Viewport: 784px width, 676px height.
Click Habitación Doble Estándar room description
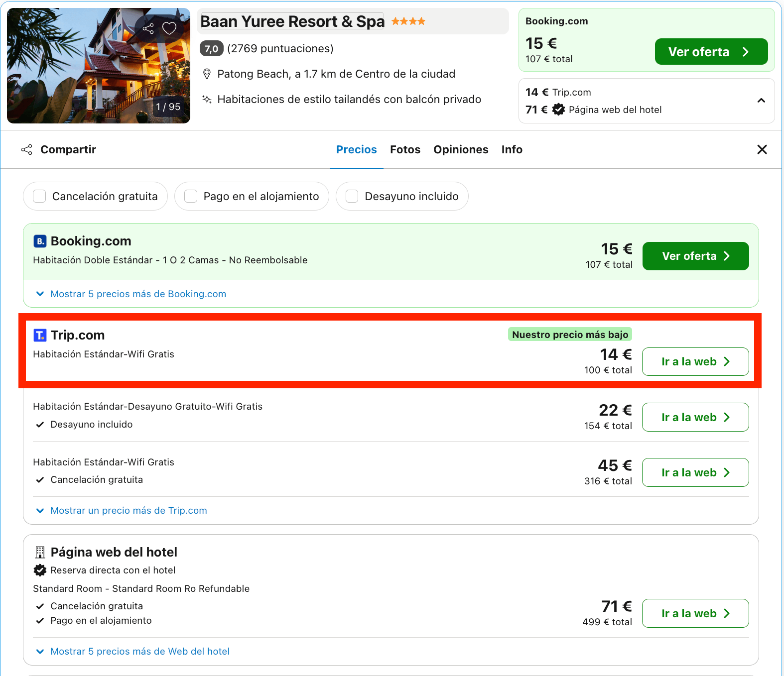pos(170,260)
